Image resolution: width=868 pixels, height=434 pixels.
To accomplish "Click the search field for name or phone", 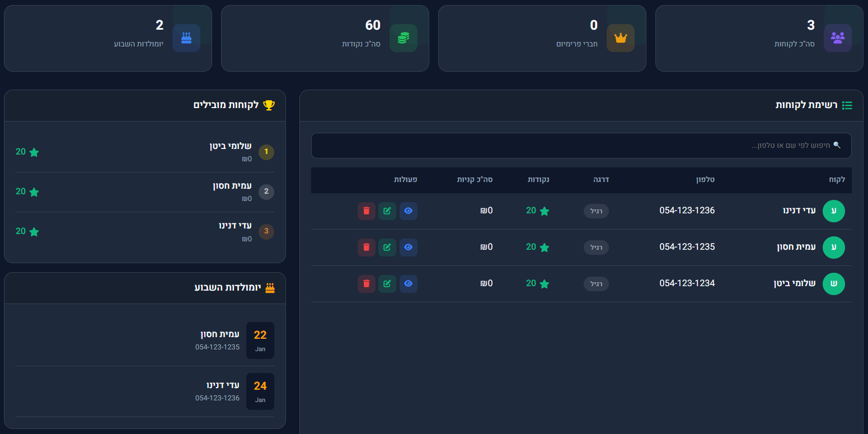I will point(581,146).
